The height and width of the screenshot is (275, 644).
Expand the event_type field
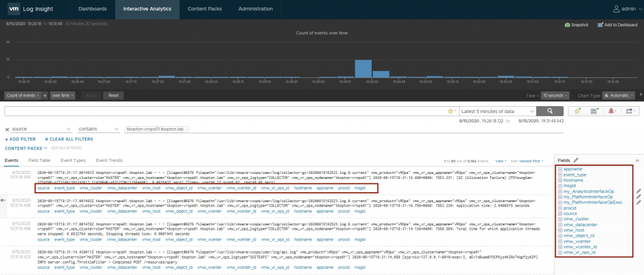point(560,175)
